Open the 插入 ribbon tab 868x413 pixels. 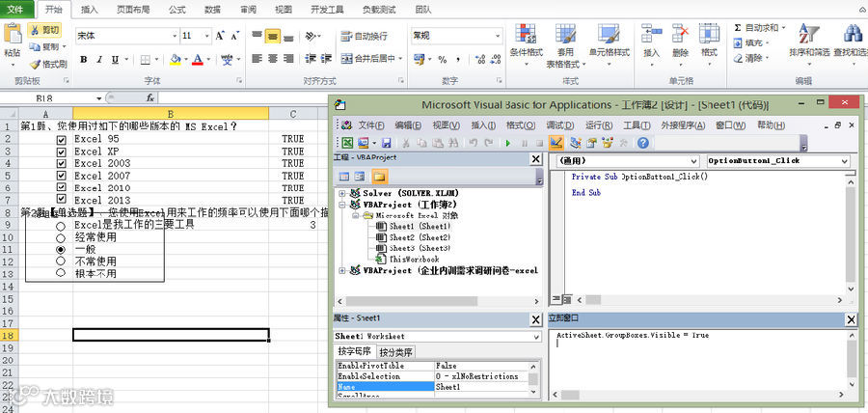click(x=89, y=10)
